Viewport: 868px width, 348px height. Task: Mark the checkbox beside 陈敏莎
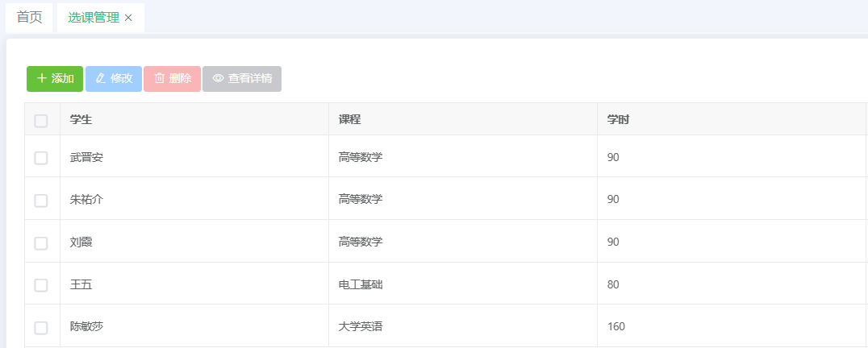(x=41, y=327)
